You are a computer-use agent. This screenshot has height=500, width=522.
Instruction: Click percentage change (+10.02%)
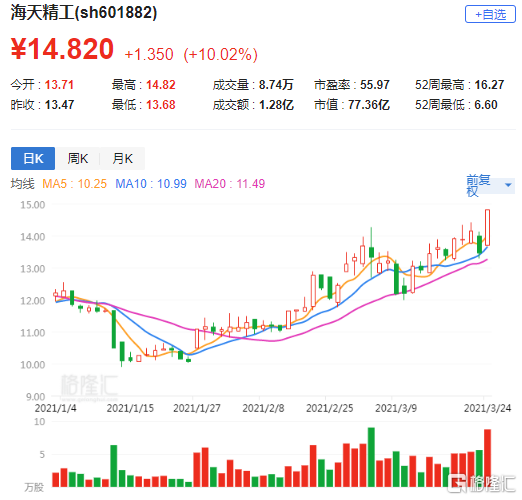(x=221, y=54)
